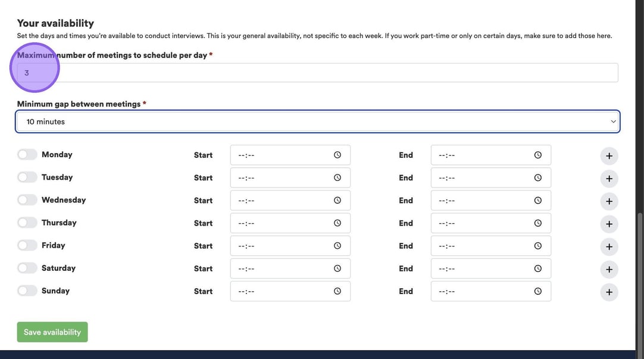Screen dimensions: 644x359
Task: Turn on the Thursday toggle switch
Action: 27,223
